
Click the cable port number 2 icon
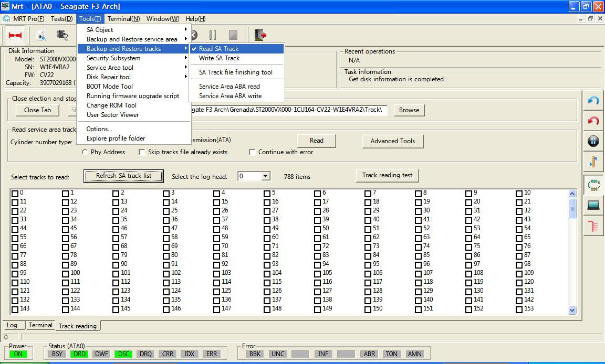(x=62, y=36)
